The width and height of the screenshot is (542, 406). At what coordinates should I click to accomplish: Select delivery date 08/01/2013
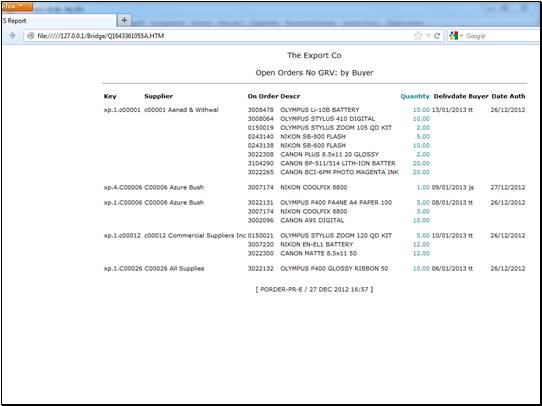click(x=448, y=203)
